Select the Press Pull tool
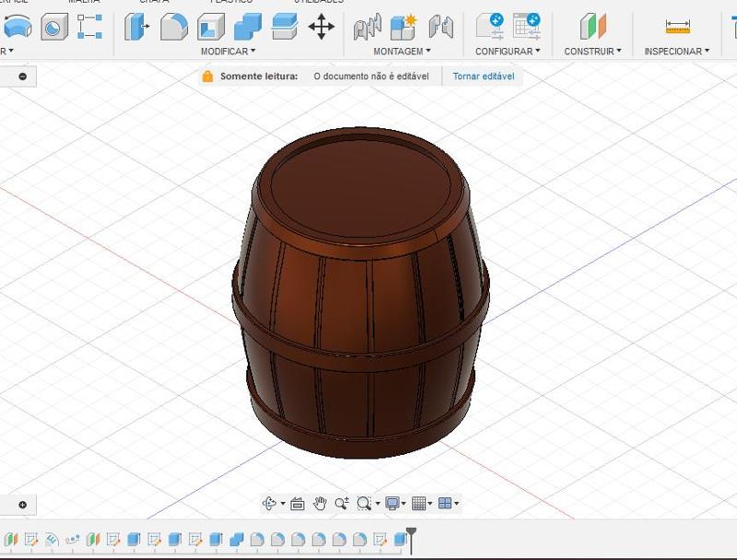Screen dimensions: 737x560 tap(134, 28)
